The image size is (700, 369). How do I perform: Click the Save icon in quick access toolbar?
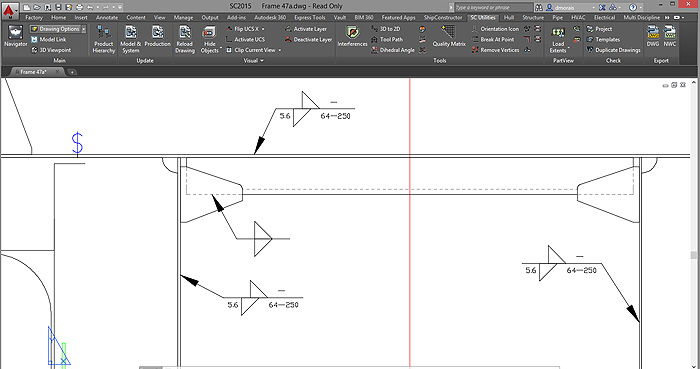pos(58,8)
